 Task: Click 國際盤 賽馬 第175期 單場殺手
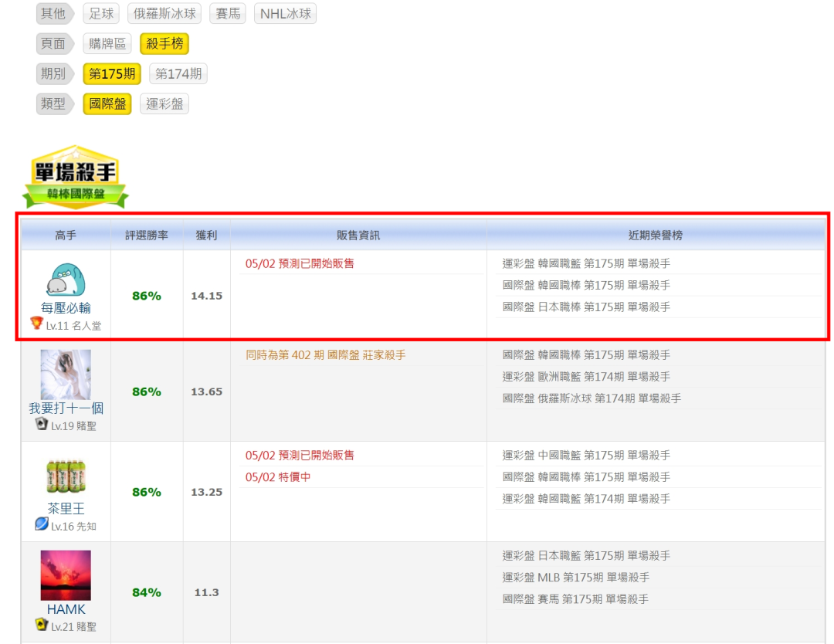(575, 600)
